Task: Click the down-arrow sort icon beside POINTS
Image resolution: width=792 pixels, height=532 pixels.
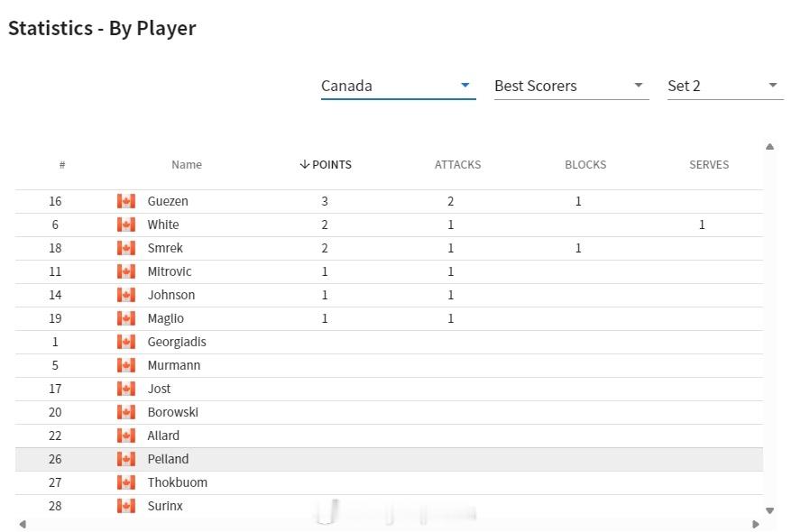Action: pos(304,164)
